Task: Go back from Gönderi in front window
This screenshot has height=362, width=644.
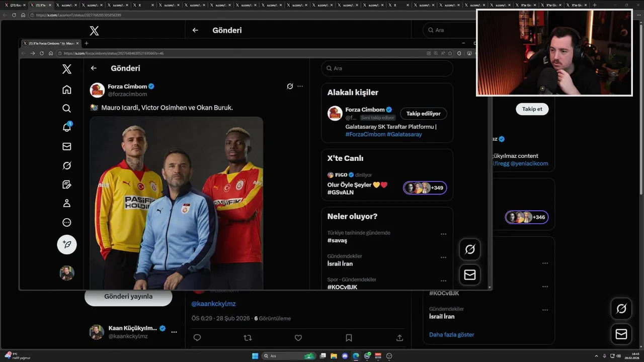Action: (94, 68)
